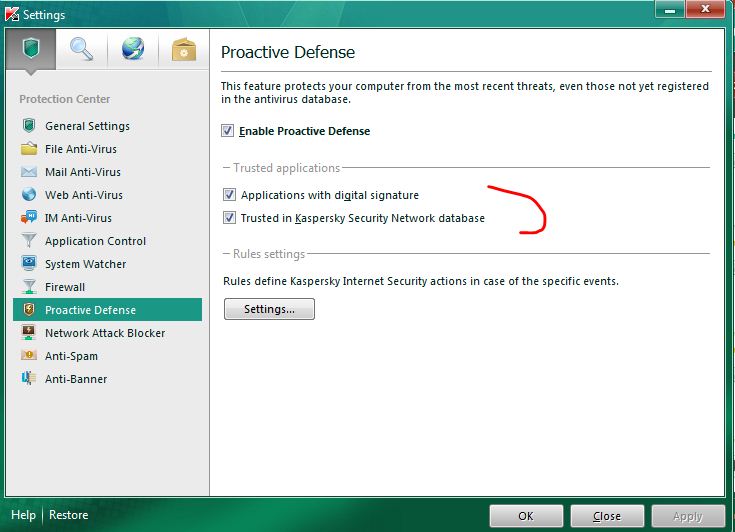This screenshot has height=532, width=735.
Task: Select Anti-Spam in sidebar
Action: [x=107, y=355]
